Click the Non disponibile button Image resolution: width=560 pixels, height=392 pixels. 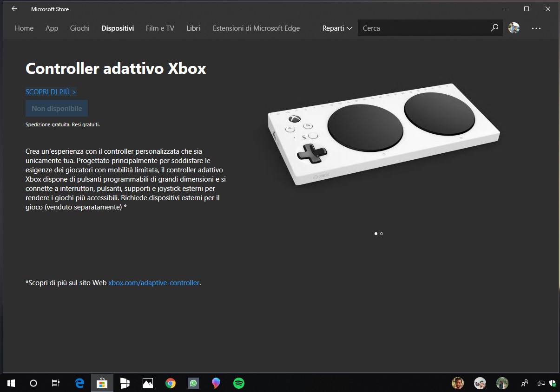pyautogui.click(x=57, y=109)
